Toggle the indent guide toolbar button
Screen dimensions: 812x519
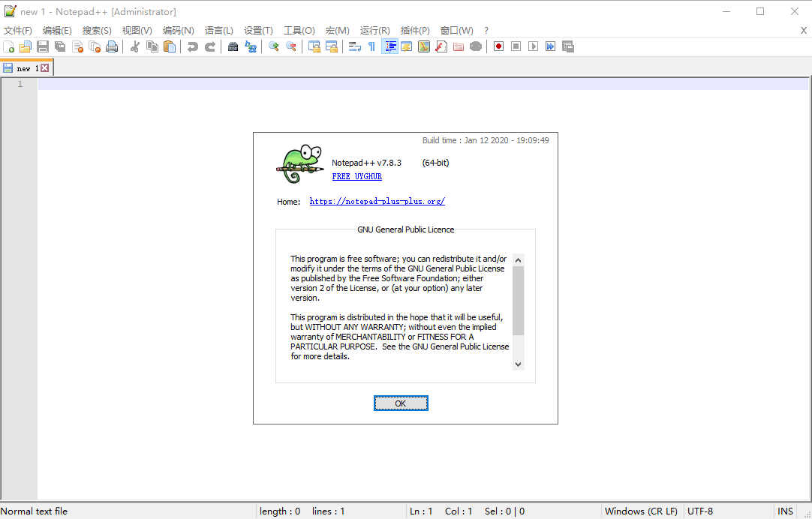point(389,46)
